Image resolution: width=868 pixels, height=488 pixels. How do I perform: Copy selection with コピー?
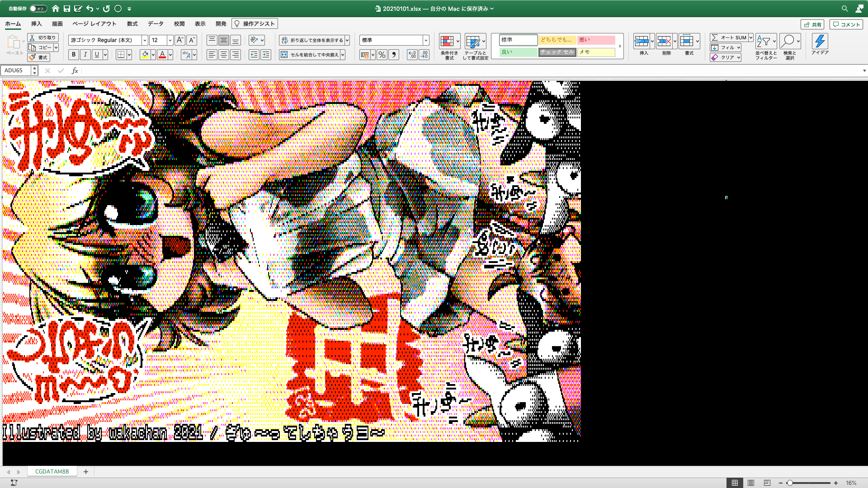[x=41, y=47]
